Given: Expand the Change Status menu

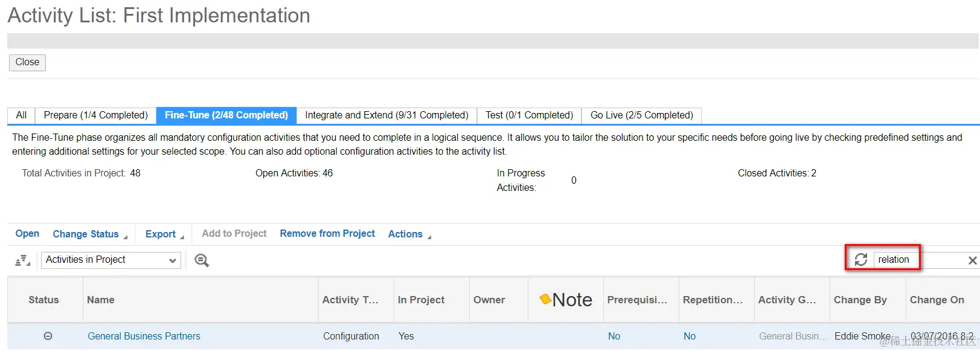Looking at the screenshot, I should pyautogui.click(x=90, y=234).
